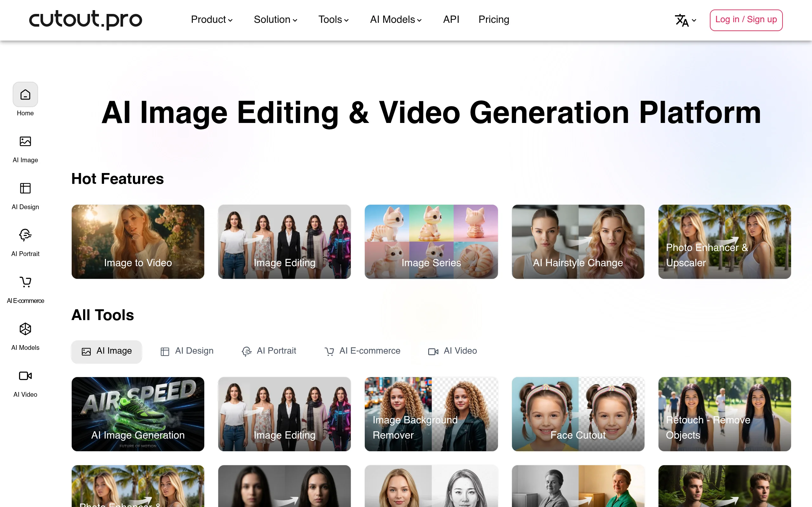Open the Face Cutout tool card
This screenshot has height=507, width=812.
click(578, 414)
